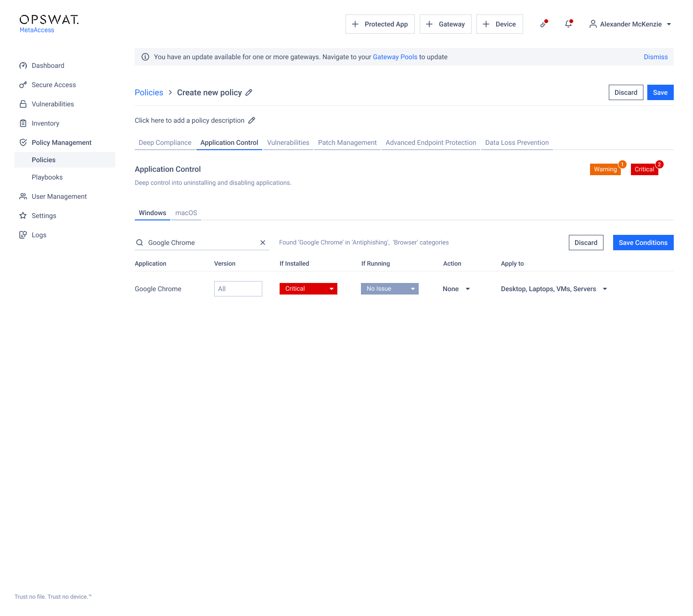Click the Settings star icon

coord(23,216)
